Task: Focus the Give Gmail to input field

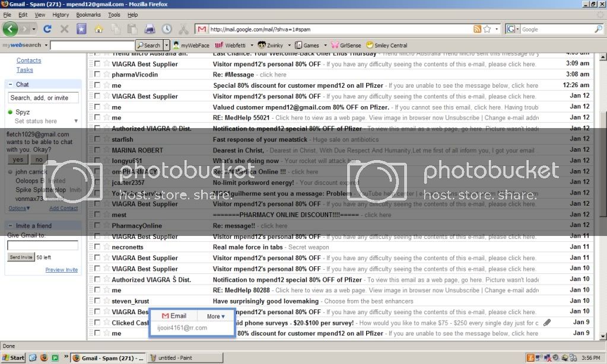Action: tap(43, 245)
